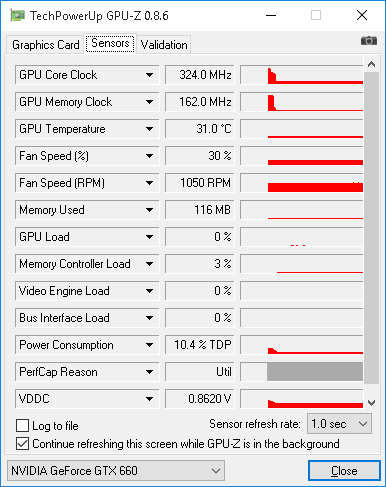Switch to the Graphics Card tab

coord(45,45)
